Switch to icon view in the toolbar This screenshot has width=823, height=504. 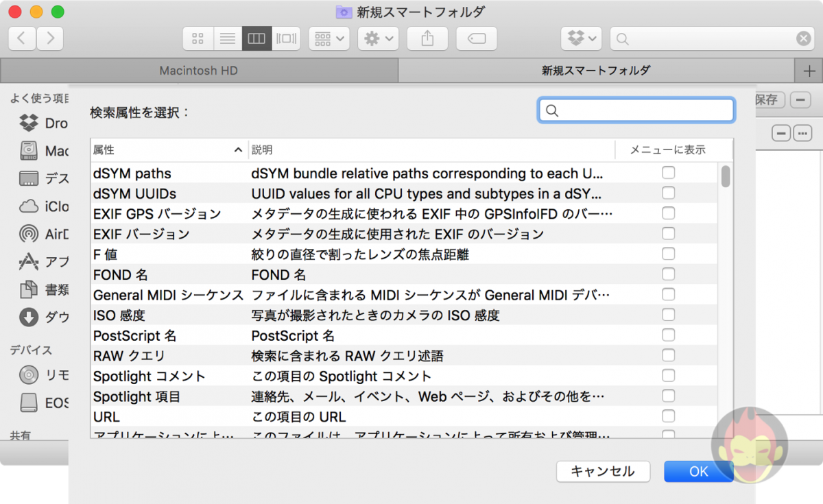[x=198, y=38]
